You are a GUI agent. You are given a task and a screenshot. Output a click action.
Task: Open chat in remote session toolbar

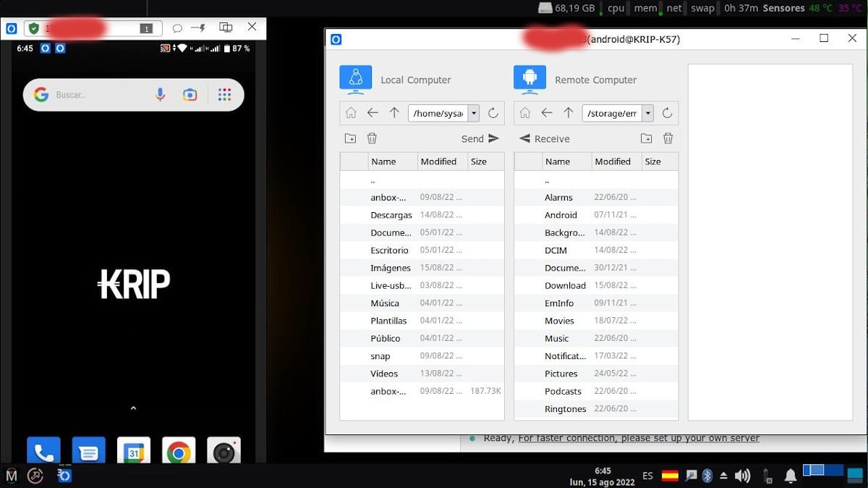(x=177, y=28)
